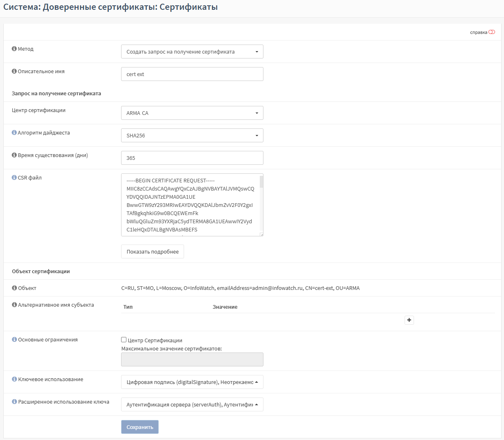Open the SHA256 digest algorithm dropdown
The width and height of the screenshot is (504, 440).
192,136
